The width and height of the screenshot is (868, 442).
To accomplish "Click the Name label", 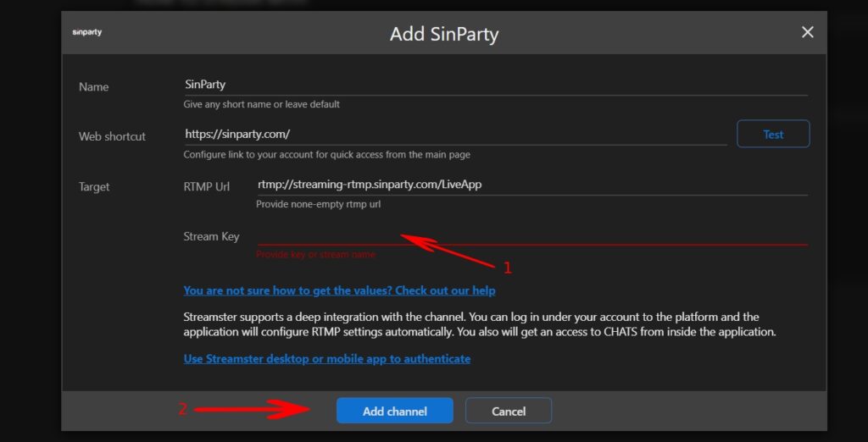I will (93, 87).
